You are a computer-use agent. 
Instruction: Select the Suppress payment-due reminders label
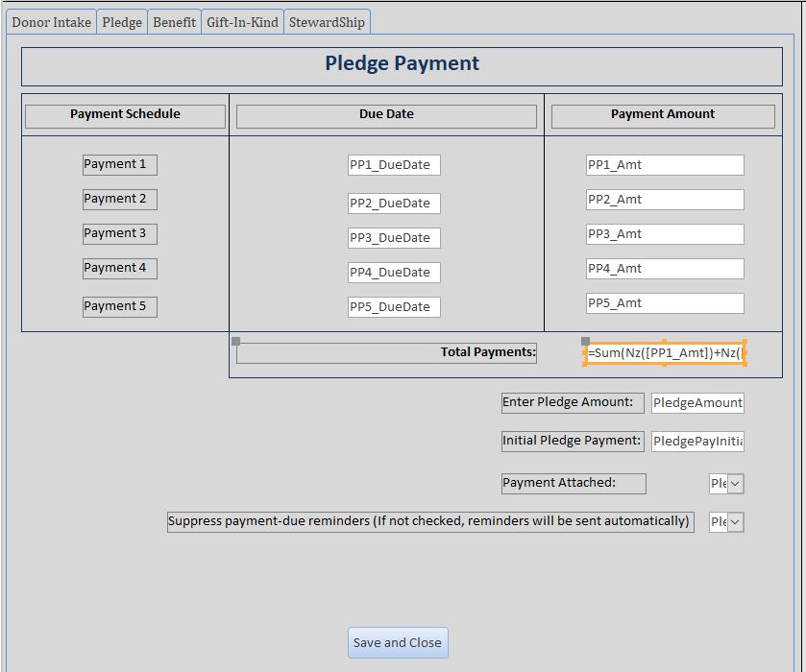click(430, 522)
